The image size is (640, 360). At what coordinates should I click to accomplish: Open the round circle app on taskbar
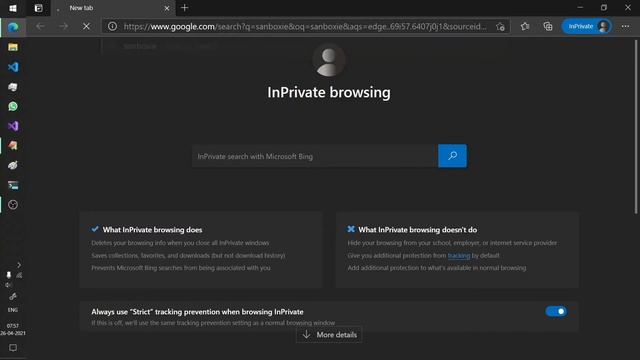pos(13,205)
